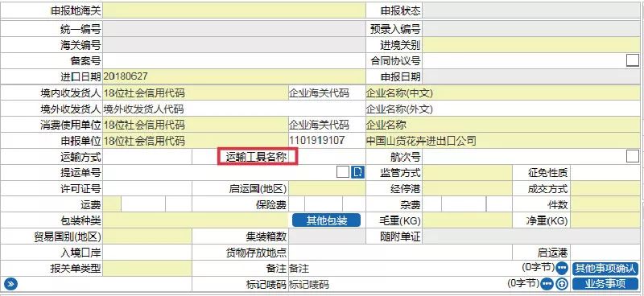
Task: Open the 报关单类型 field
Action: click(147, 269)
